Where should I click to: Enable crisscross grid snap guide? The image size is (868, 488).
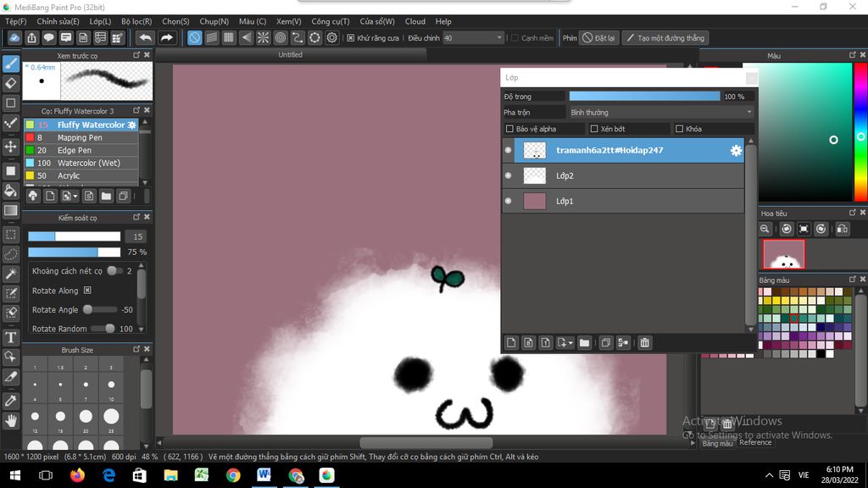(229, 37)
